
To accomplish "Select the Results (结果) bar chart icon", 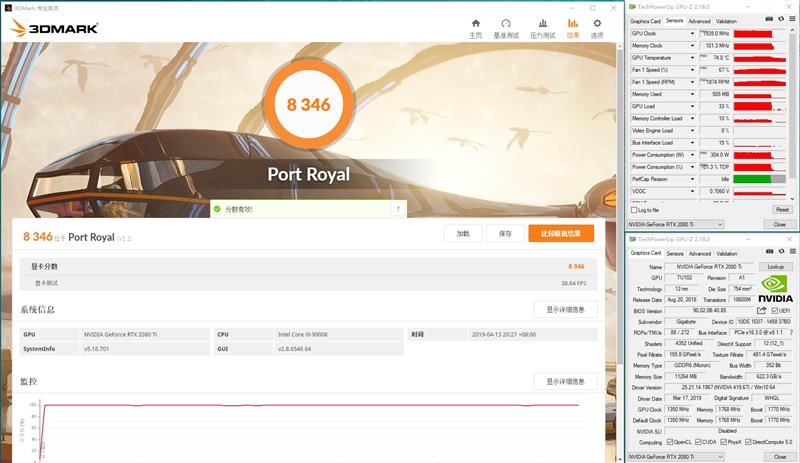I will (573, 23).
